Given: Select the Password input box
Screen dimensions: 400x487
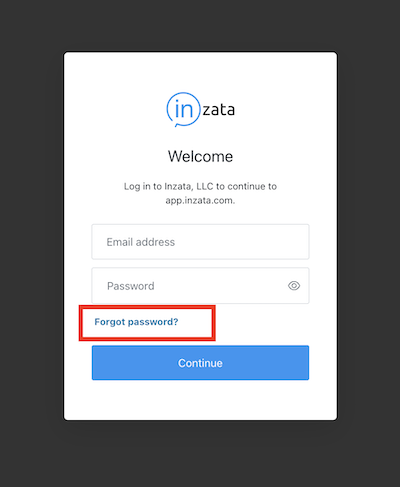Looking at the screenshot, I should 200,286.
